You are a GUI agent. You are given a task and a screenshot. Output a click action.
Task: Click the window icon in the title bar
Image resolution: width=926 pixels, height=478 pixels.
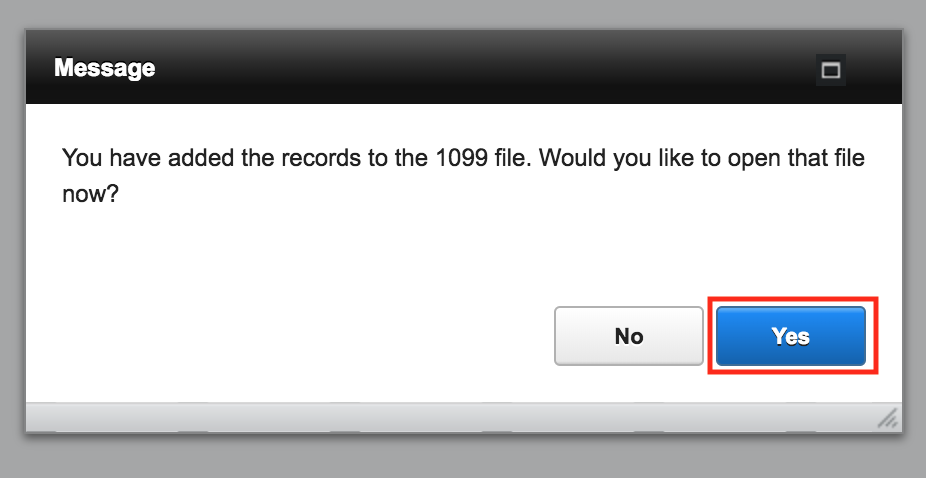click(x=831, y=70)
